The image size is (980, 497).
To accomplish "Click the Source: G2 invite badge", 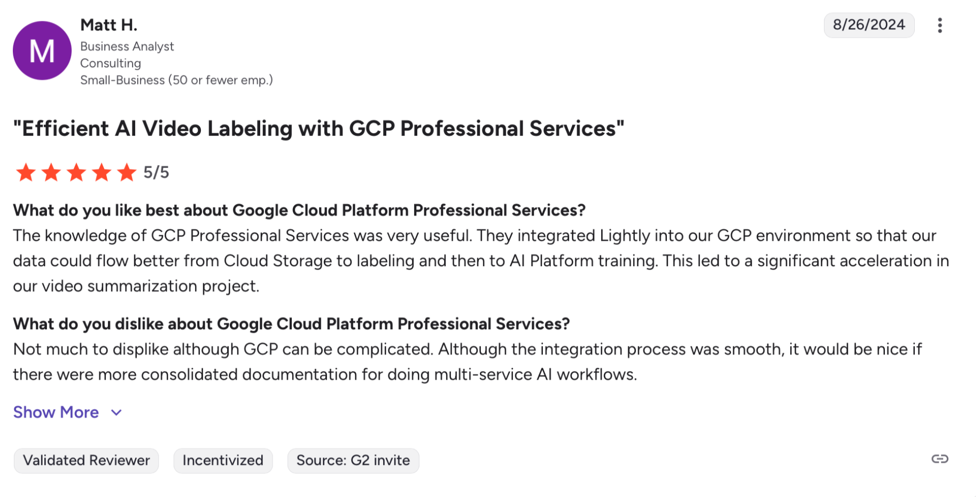I will pyautogui.click(x=353, y=461).
